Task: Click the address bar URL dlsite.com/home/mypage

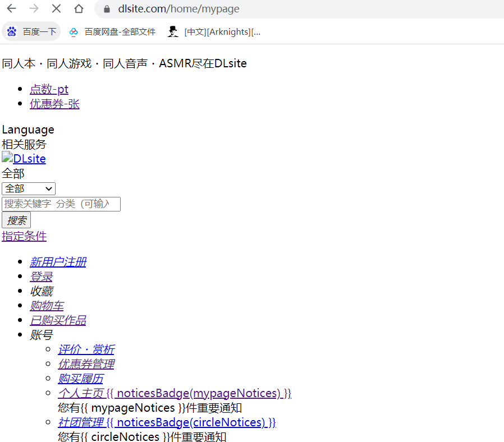Action: click(178, 9)
